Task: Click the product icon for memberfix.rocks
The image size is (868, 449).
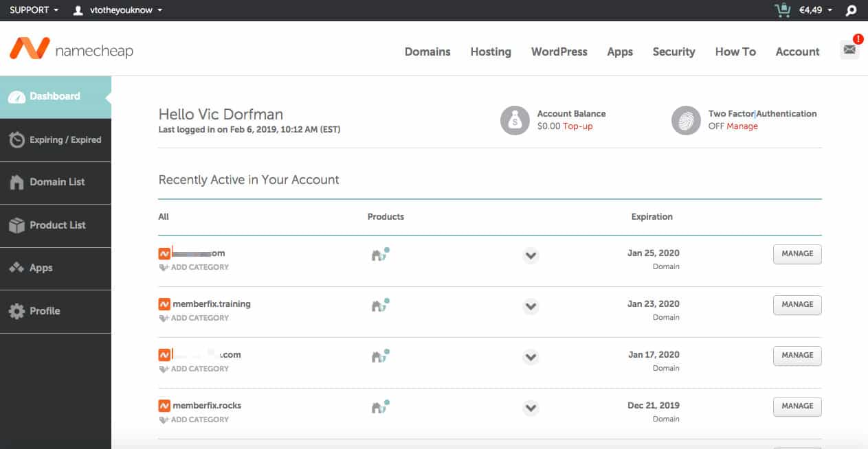Action: (x=379, y=407)
